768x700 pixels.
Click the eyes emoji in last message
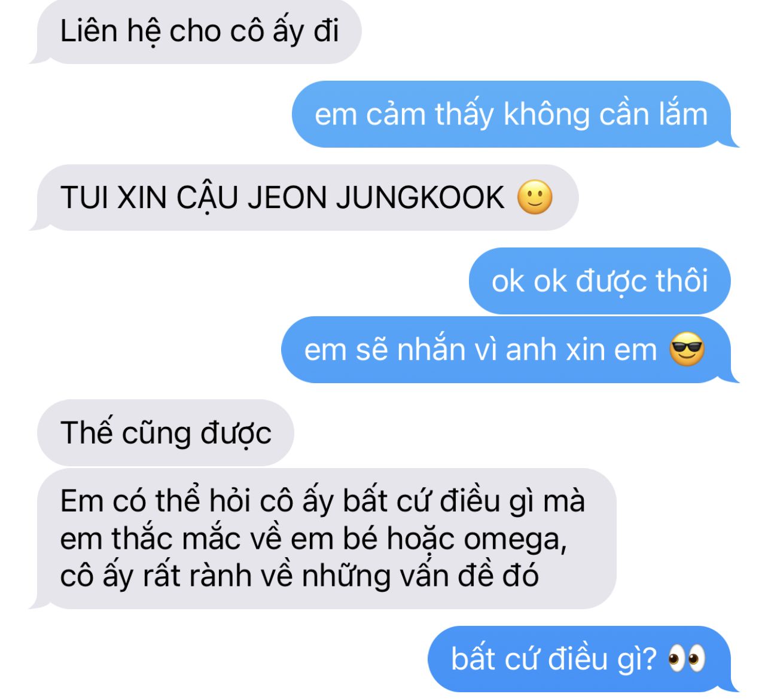(687, 659)
